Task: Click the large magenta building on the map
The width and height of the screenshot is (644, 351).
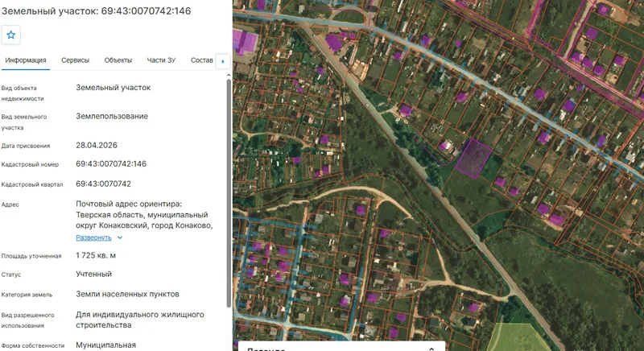Action: point(245,42)
